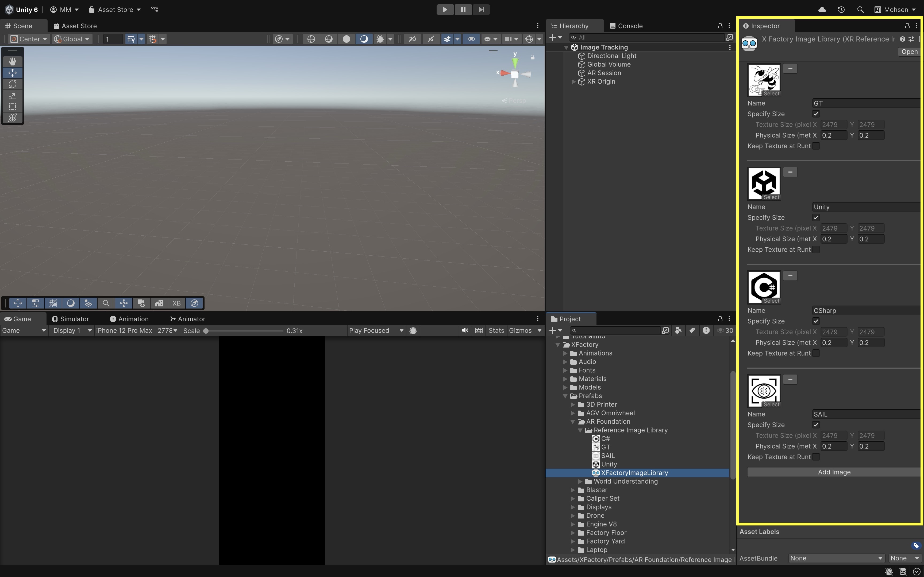Screen dimensions: 924x577
Task: Click the Step forward button
Action: coord(481,10)
